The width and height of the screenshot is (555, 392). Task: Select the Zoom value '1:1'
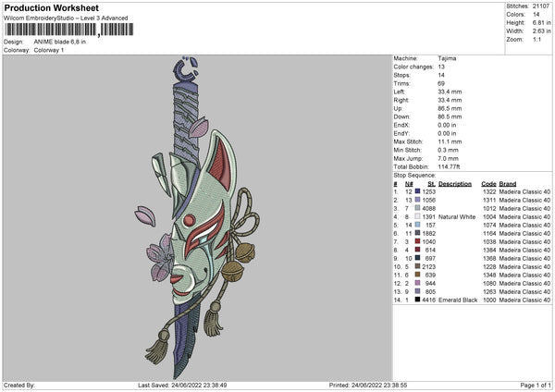tap(536, 39)
